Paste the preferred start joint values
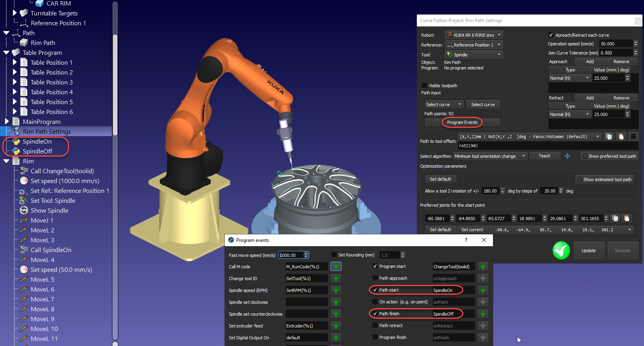This screenshot has width=644, height=346. (x=627, y=218)
